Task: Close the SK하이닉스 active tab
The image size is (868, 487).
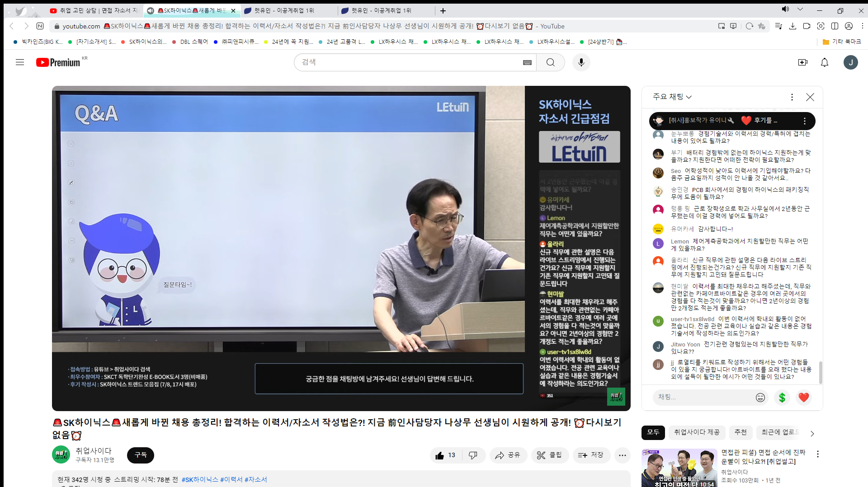Action: [x=233, y=10]
